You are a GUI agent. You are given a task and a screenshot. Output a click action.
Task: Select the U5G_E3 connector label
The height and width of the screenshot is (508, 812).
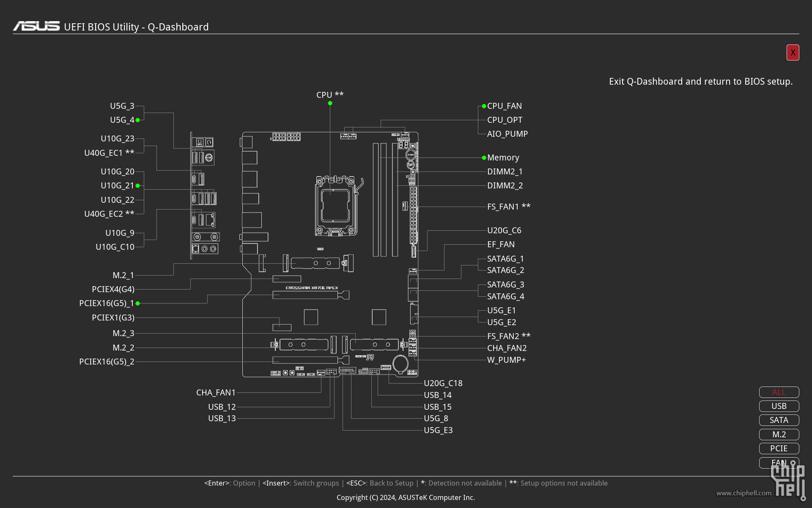tap(438, 430)
